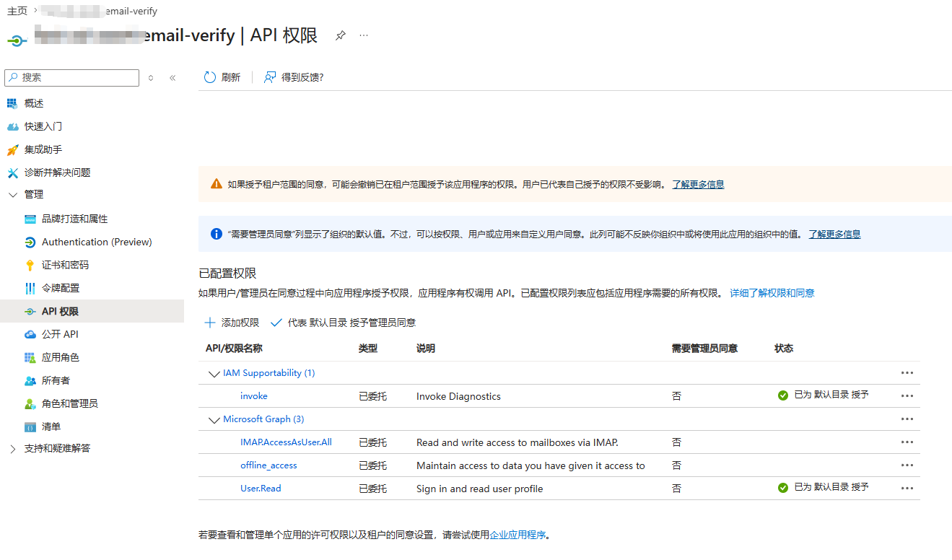Click the API 权限 sidebar icon

coord(30,311)
